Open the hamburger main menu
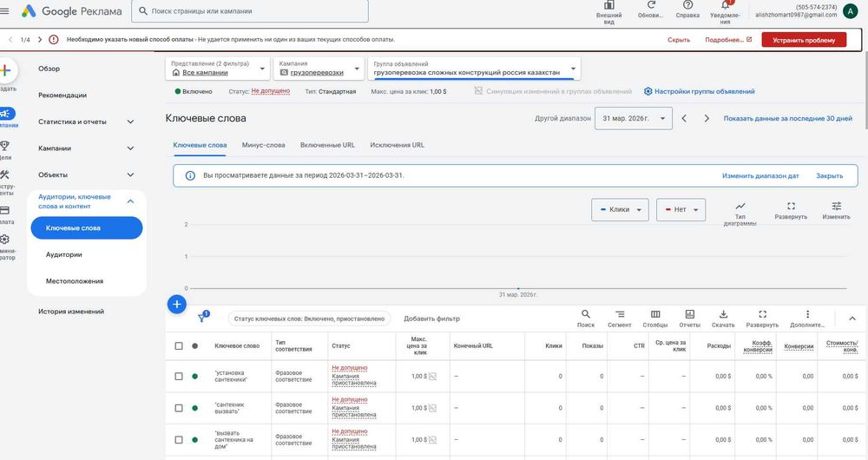This screenshot has width=868, height=460. [x=4, y=10]
